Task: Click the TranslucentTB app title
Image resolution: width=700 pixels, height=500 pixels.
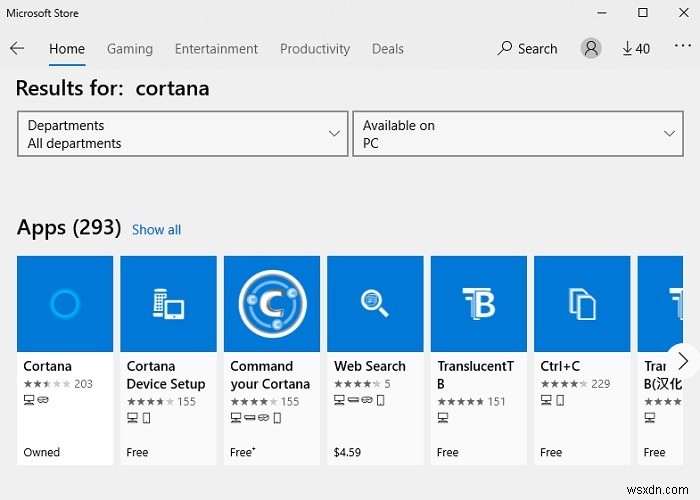Action: pos(475,375)
